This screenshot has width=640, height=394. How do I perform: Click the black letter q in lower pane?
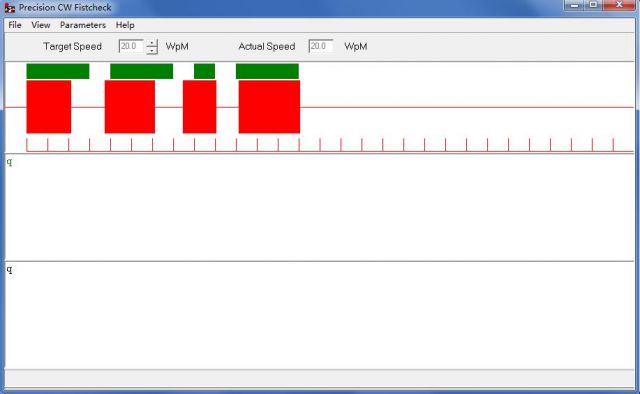click(9, 269)
